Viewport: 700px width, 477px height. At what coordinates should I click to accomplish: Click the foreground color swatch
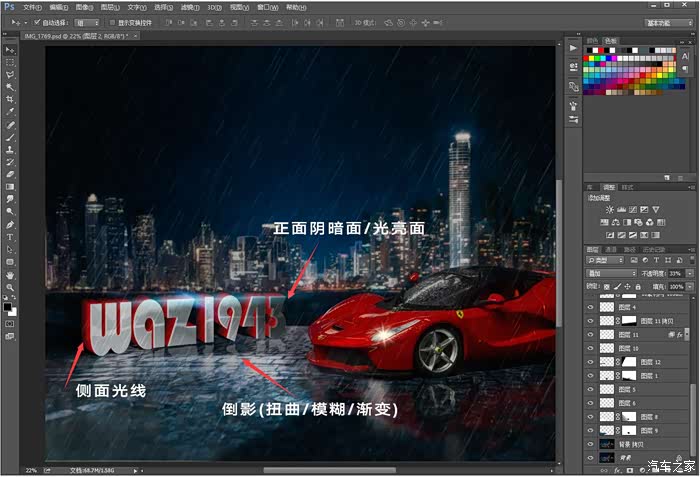(x=8, y=308)
